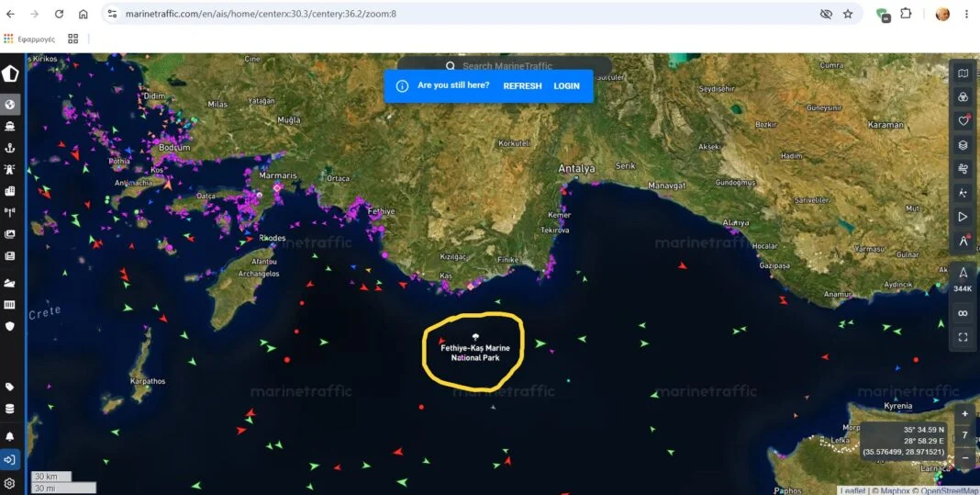Click the Fethiye-Kaş Marine National Park label
Image resolution: width=980 pixels, height=495 pixels.
475,353
